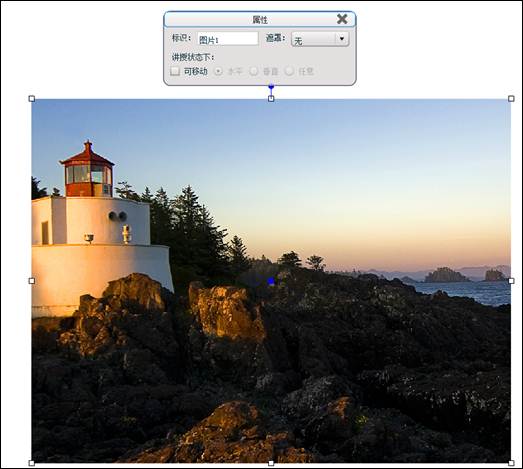Click the right-middle resize handle
523x469 pixels.
tap(511, 281)
